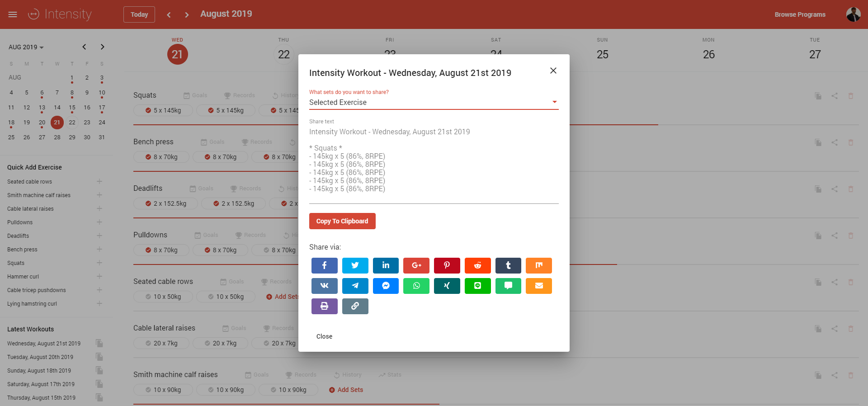The width and height of the screenshot is (868, 406).
Task: Share the workout on Google Plus
Action: (416, 265)
